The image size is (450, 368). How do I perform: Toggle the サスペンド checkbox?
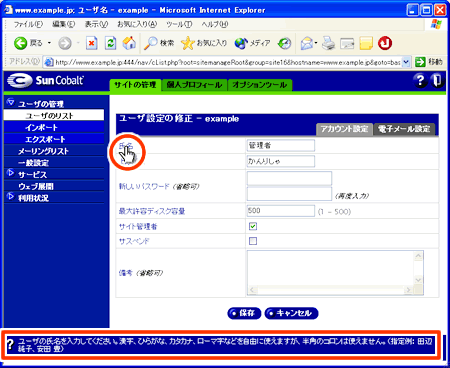[x=253, y=241]
